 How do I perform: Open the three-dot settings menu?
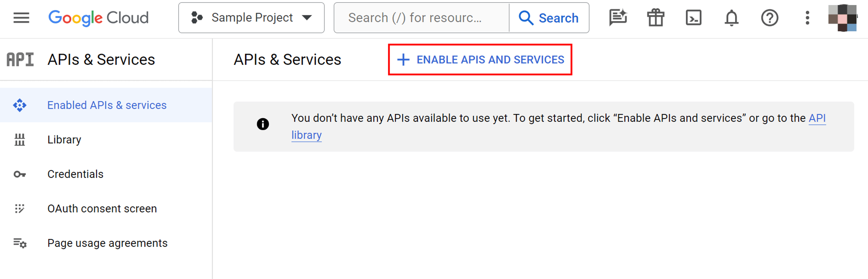pos(807,18)
